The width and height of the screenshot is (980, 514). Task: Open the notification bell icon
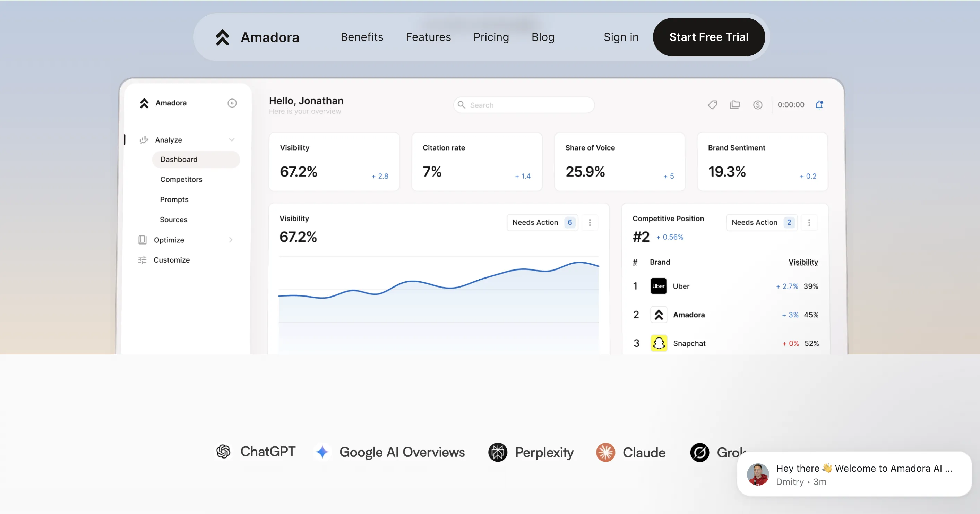click(x=819, y=105)
